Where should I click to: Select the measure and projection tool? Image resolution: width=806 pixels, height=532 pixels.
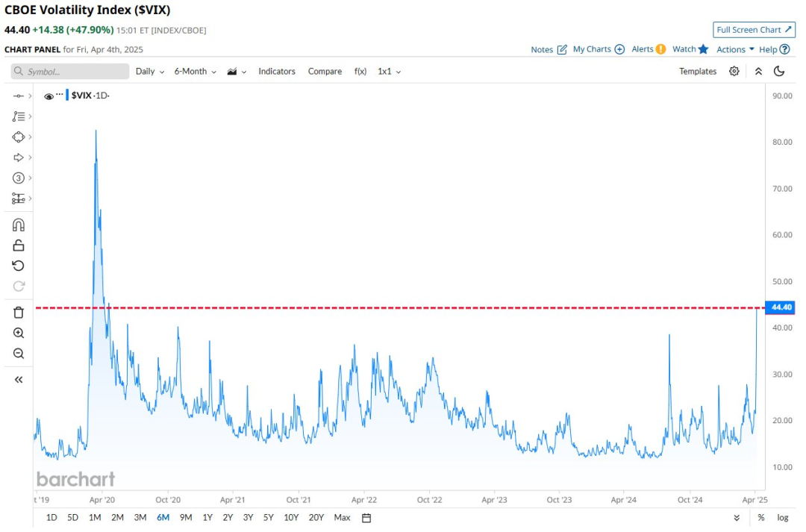18,198
